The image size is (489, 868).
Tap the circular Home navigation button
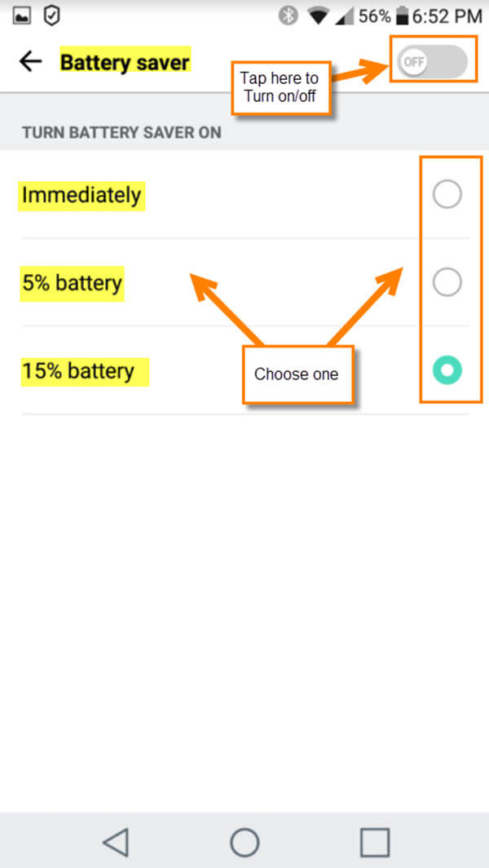244,840
